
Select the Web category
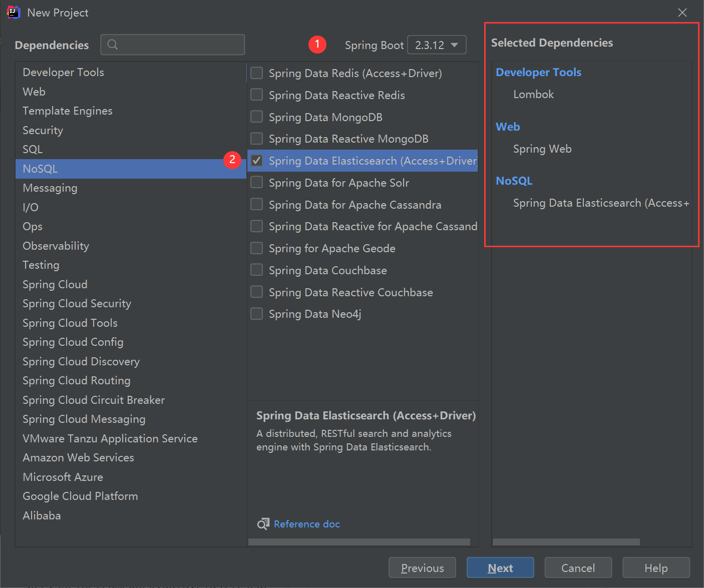coord(131,92)
